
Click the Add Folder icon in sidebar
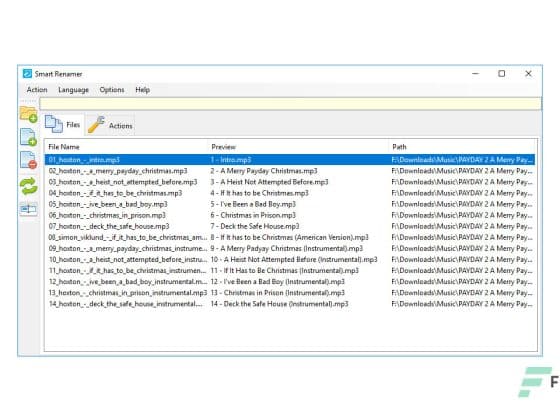click(29, 114)
